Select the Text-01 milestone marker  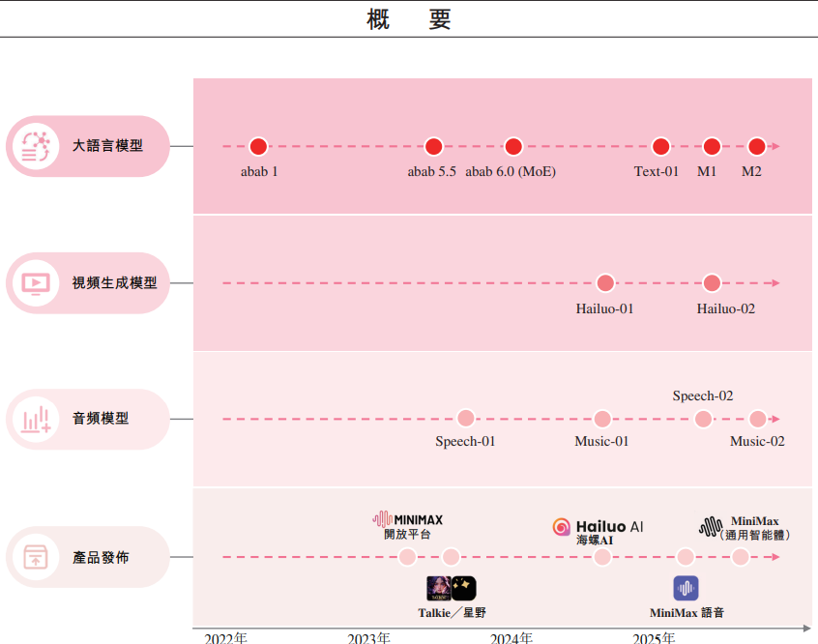pyautogui.click(x=660, y=147)
